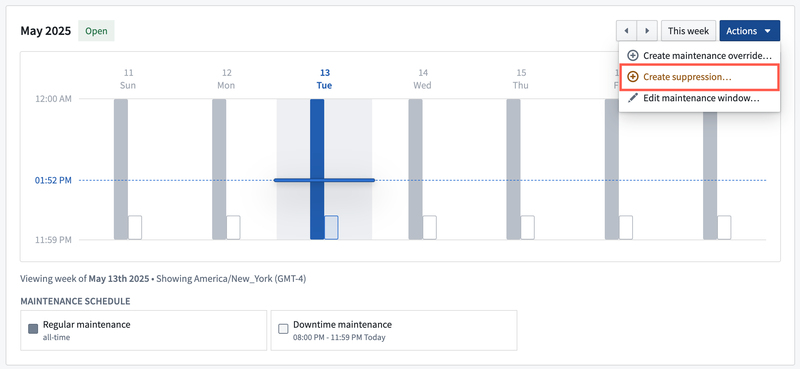Click Monday 12 regular maintenance bar

(219, 169)
